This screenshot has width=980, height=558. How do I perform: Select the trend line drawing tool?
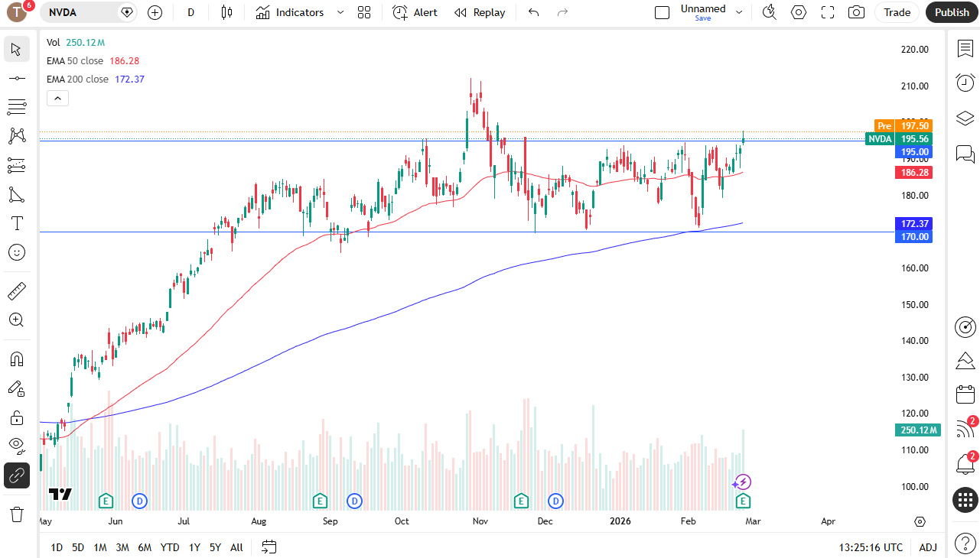pyautogui.click(x=16, y=78)
